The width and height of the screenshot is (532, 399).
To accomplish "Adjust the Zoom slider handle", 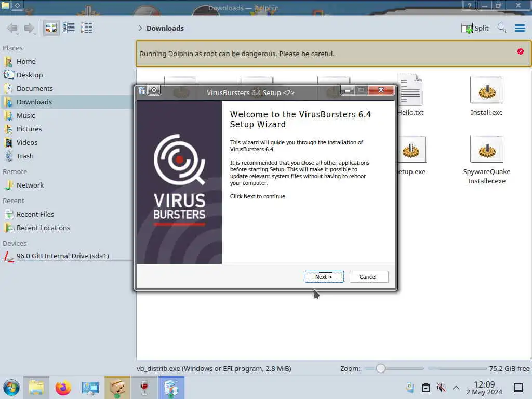I will click(x=381, y=368).
